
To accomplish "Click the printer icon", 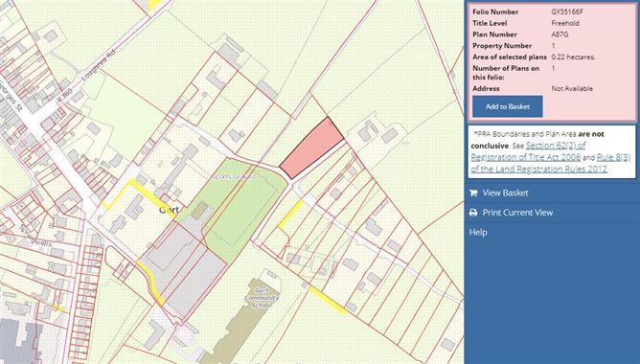I will pos(473,213).
